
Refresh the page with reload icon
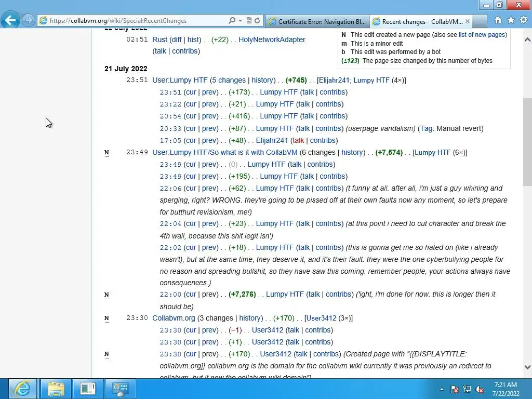pos(257,20)
